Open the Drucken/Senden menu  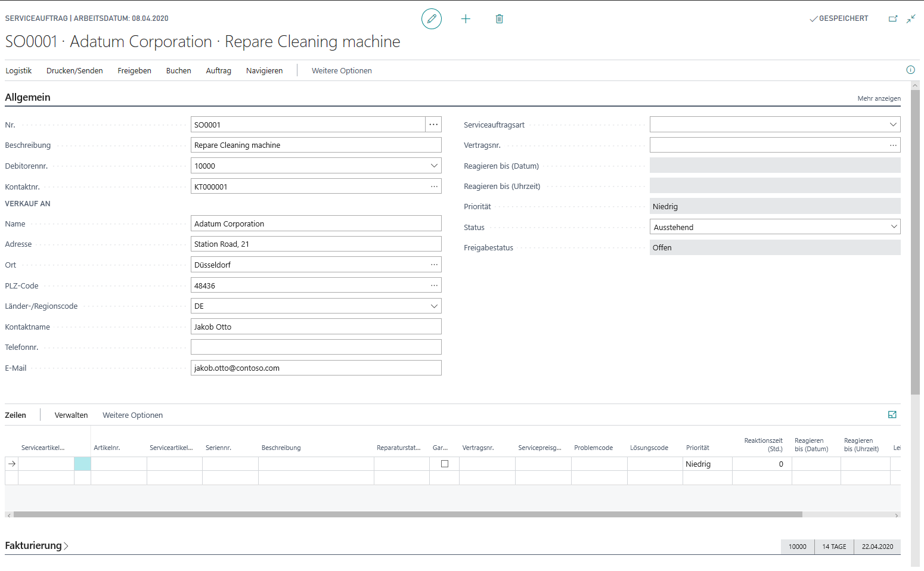(x=75, y=70)
